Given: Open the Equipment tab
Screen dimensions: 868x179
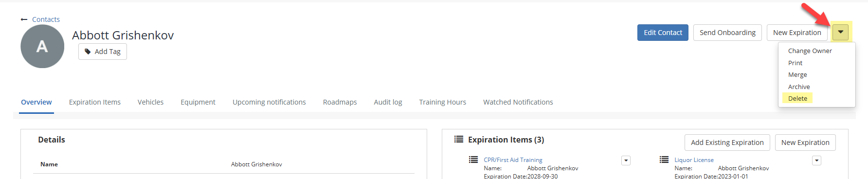Looking at the screenshot, I should tap(198, 102).
